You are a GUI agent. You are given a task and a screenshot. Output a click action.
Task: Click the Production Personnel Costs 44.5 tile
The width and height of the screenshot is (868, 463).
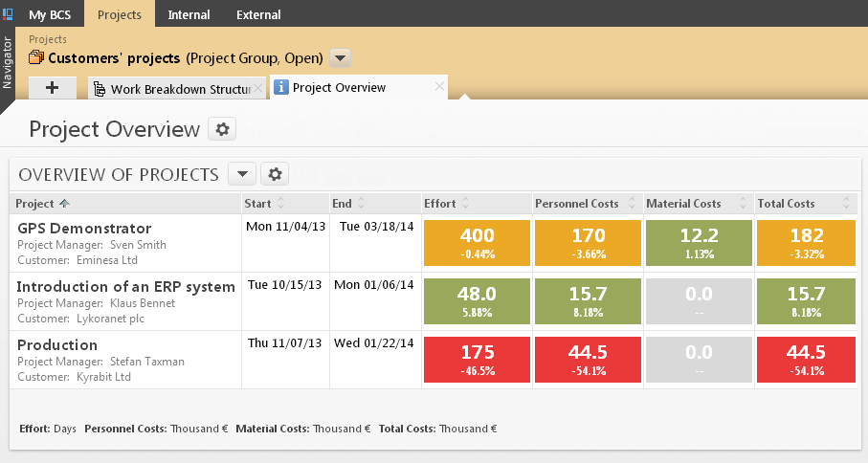point(588,360)
